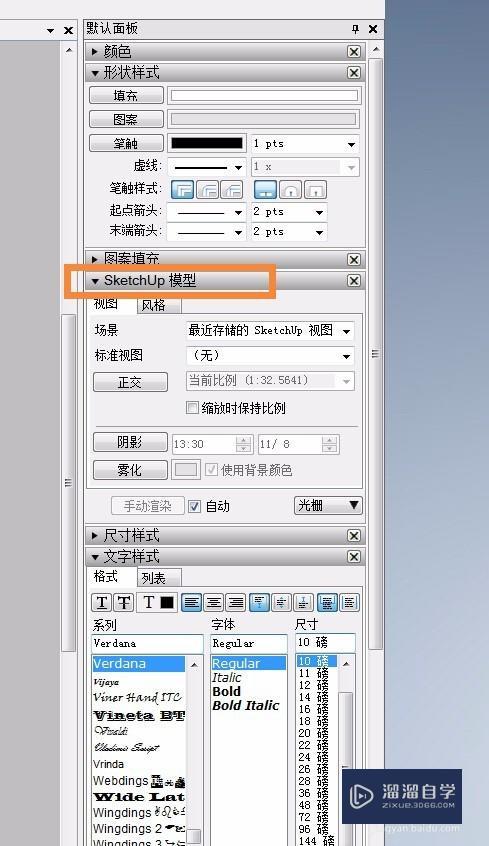Open the 光栅 render mode dropdown
The height and width of the screenshot is (846, 489).
[328, 506]
